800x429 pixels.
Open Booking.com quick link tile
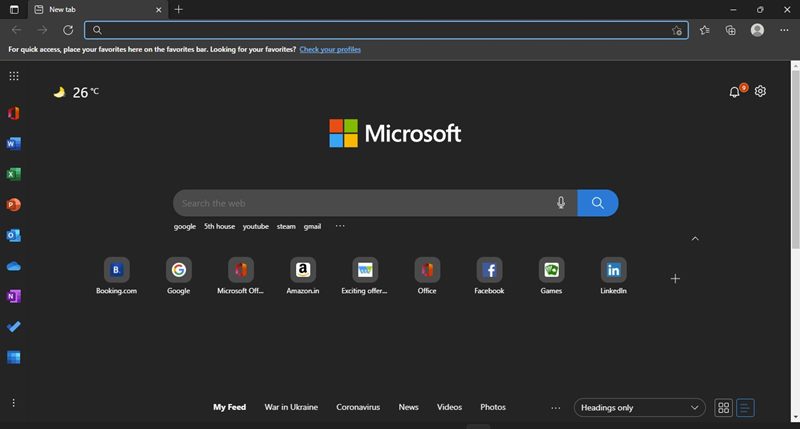(x=116, y=276)
